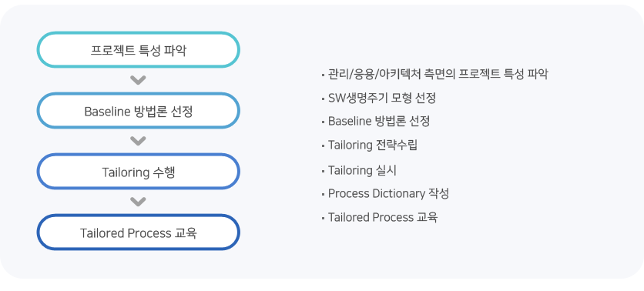Select the Baseline 방법론 선정 step box
The image size is (644, 291).
[x=139, y=111]
